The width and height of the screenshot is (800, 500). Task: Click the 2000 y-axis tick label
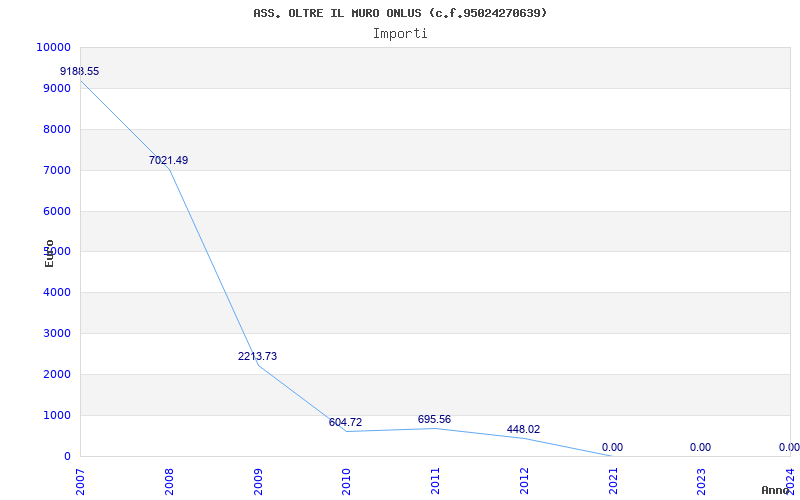click(56, 374)
